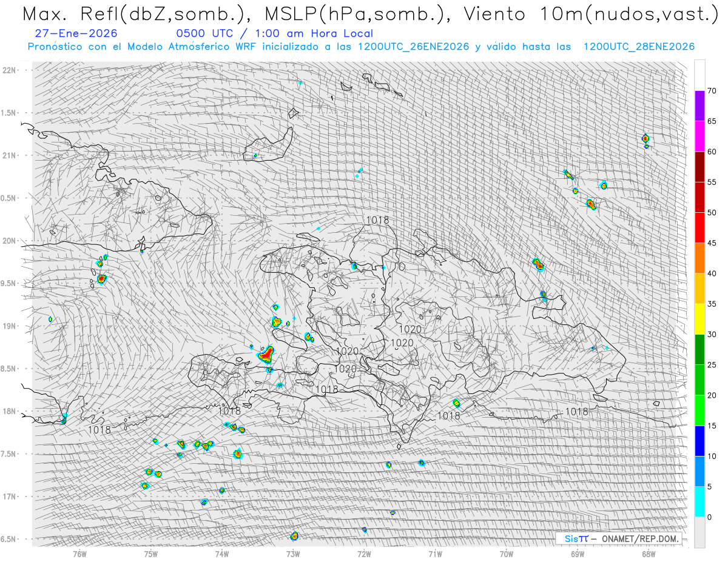The width and height of the screenshot is (728, 562).
Task: Click the '8.5N' latitude label
Action: pos(9,369)
